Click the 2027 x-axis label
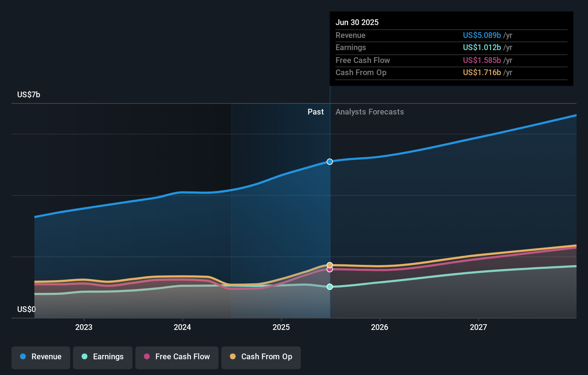 (x=478, y=327)
